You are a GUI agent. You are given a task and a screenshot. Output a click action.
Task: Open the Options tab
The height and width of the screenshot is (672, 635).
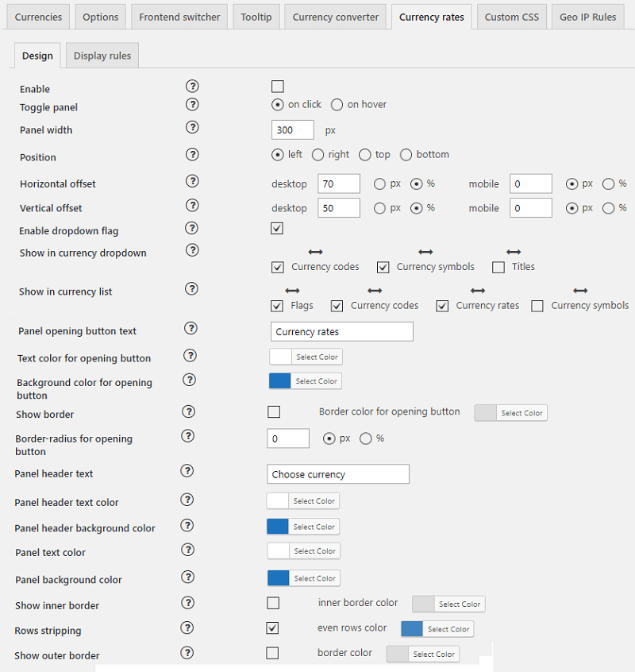[x=101, y=17]
